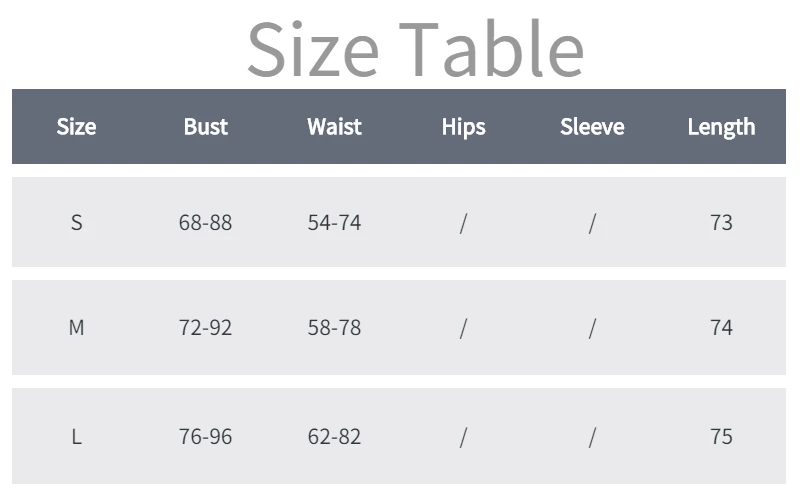Select the Bust column header

206,127
